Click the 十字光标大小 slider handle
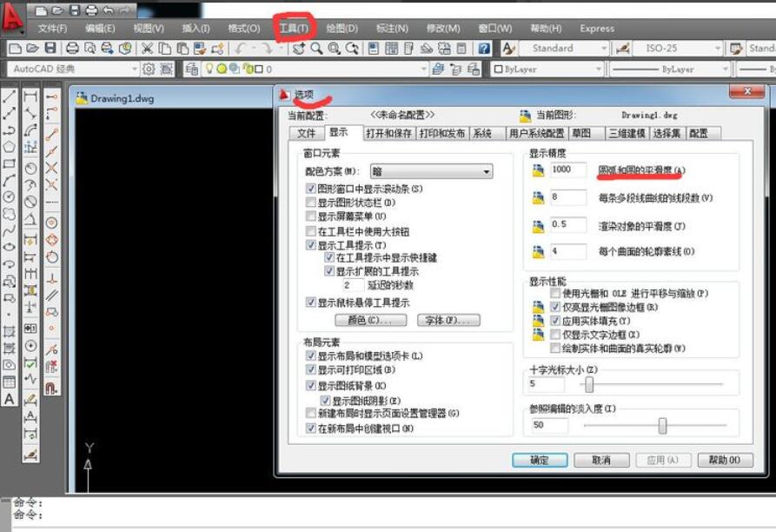 589,384
